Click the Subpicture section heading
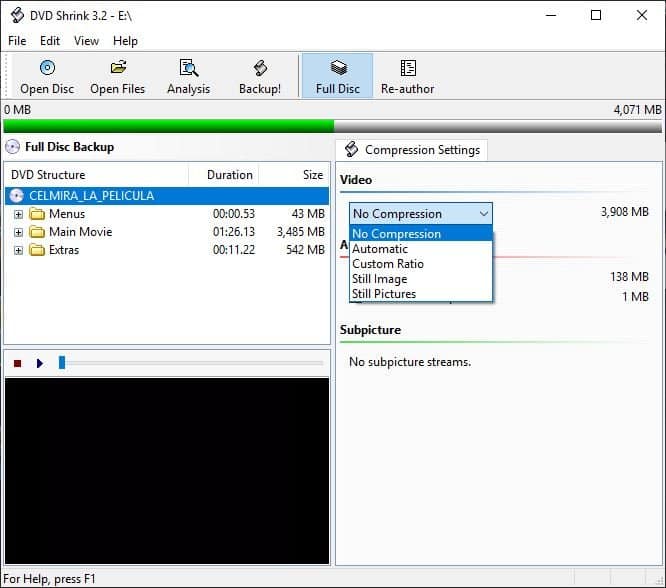Viewport: 666px width, 588px height. tap(370, 330)
